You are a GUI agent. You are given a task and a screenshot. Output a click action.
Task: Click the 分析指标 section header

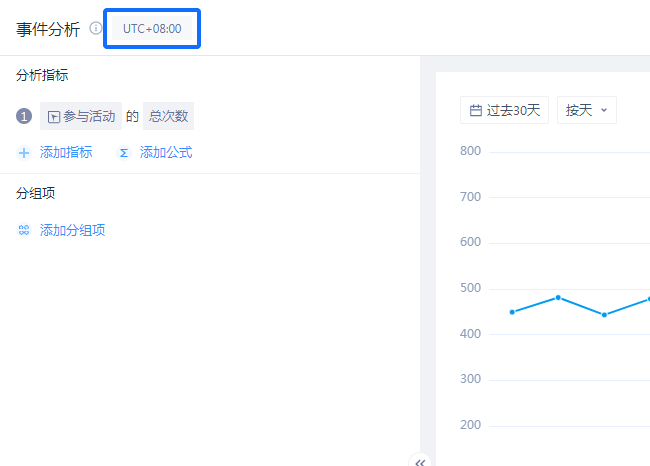[42, 75]
